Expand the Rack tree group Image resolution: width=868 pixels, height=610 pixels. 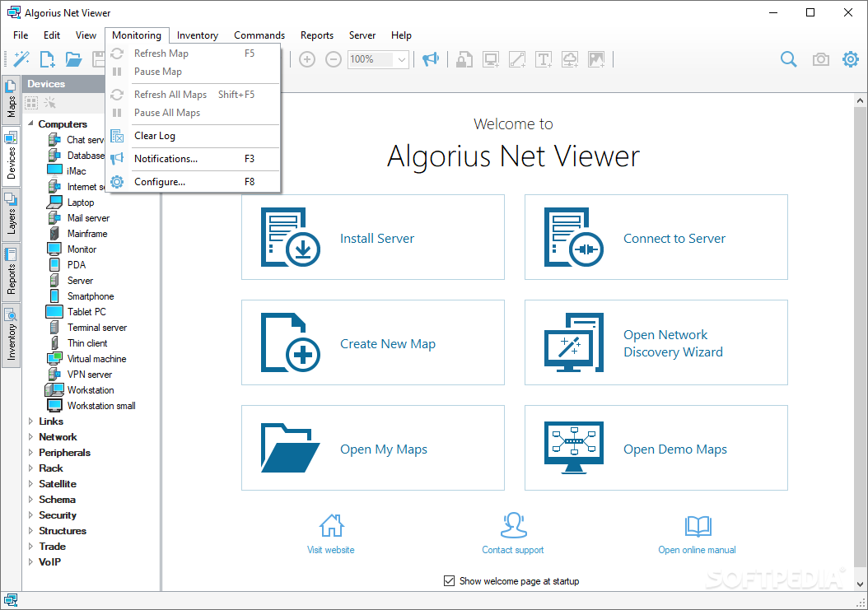point(30,468)
